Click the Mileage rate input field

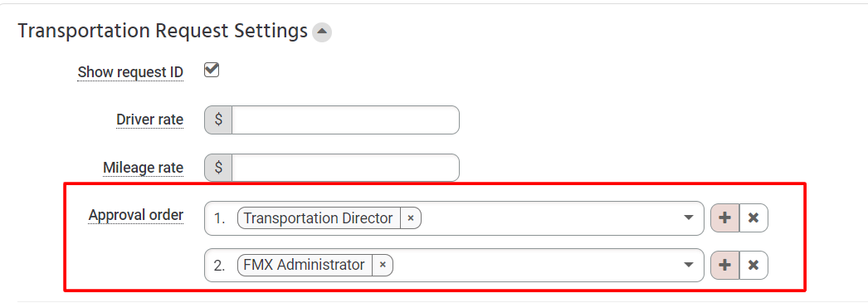click(345, 168)
